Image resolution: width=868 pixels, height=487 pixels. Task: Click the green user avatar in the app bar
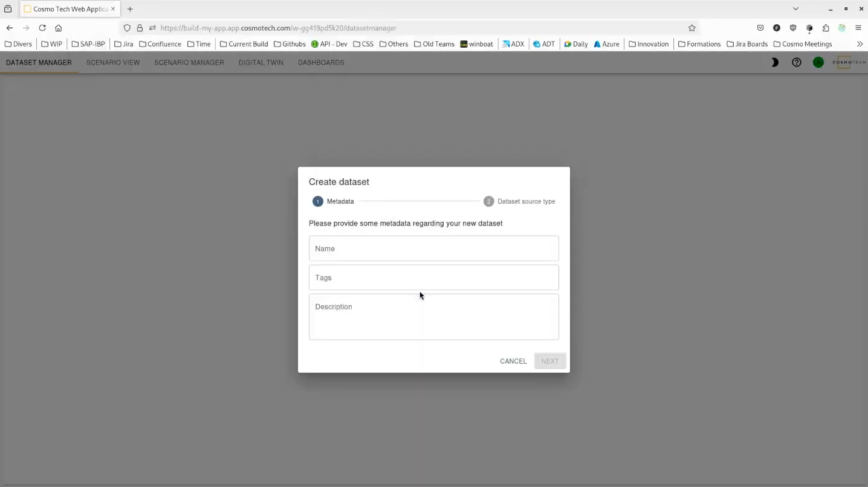pyautogui.click(x=818, y=62)
